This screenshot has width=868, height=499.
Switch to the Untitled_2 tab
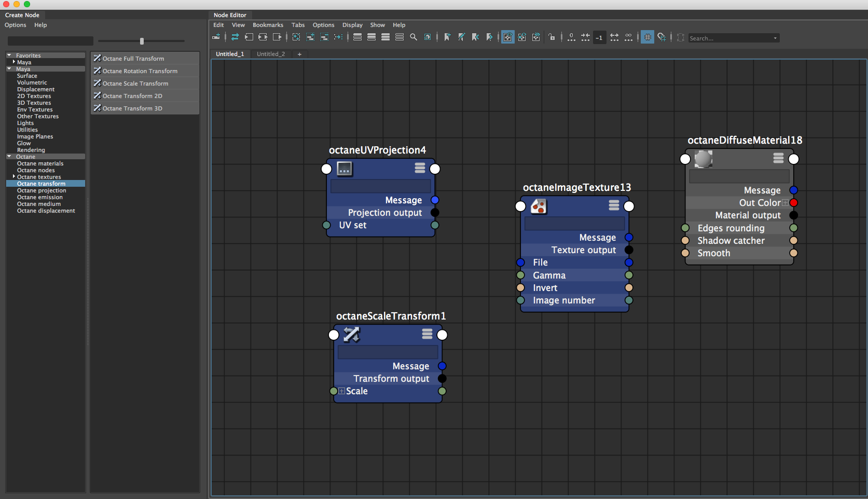[271, 54]
